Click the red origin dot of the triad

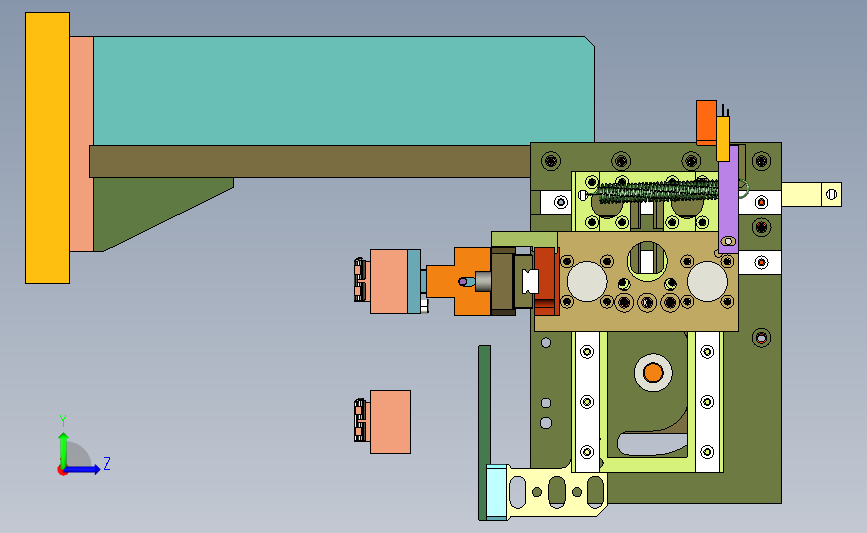coord(62,471)
